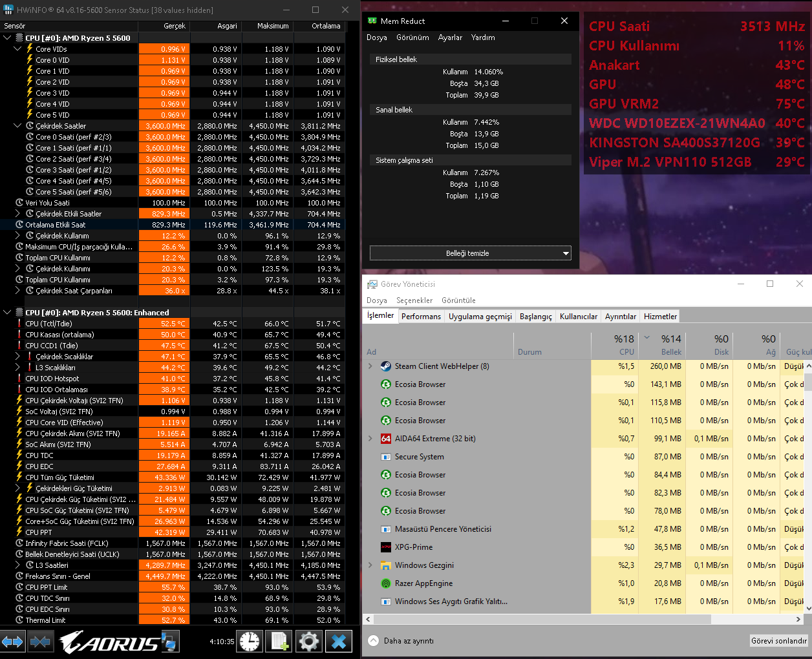The height and width of the screenshot is (659, 812).
Task: Collapse the AMD Ryzen 5 5600: Enhanced group
Action: tap(7, 313)
